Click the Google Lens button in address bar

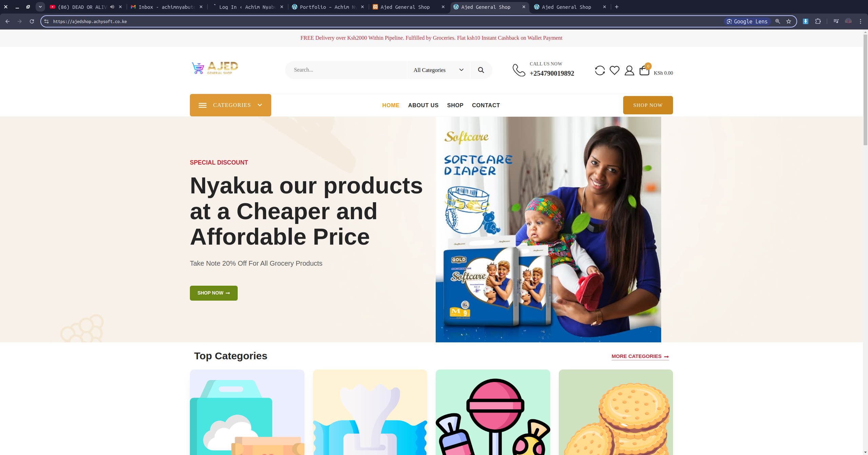click(747, 21)
